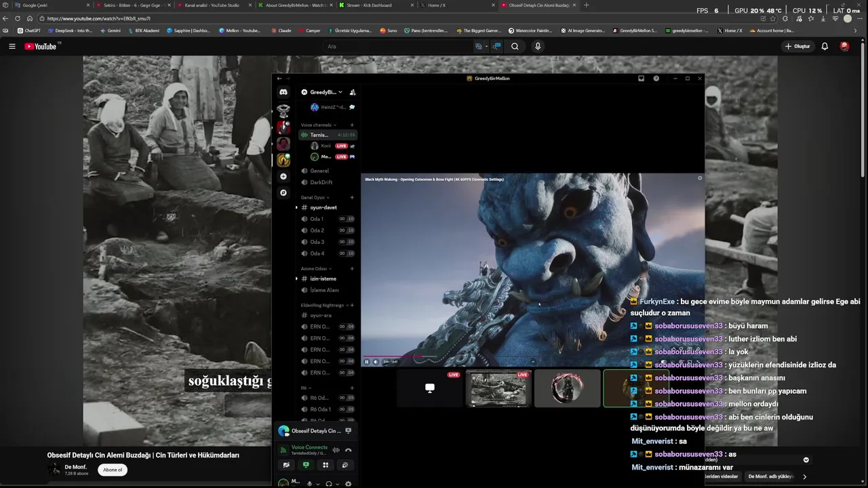868x488 pixels.
Task: Open the oyun-davet text channel
Action: pos(328,207)
